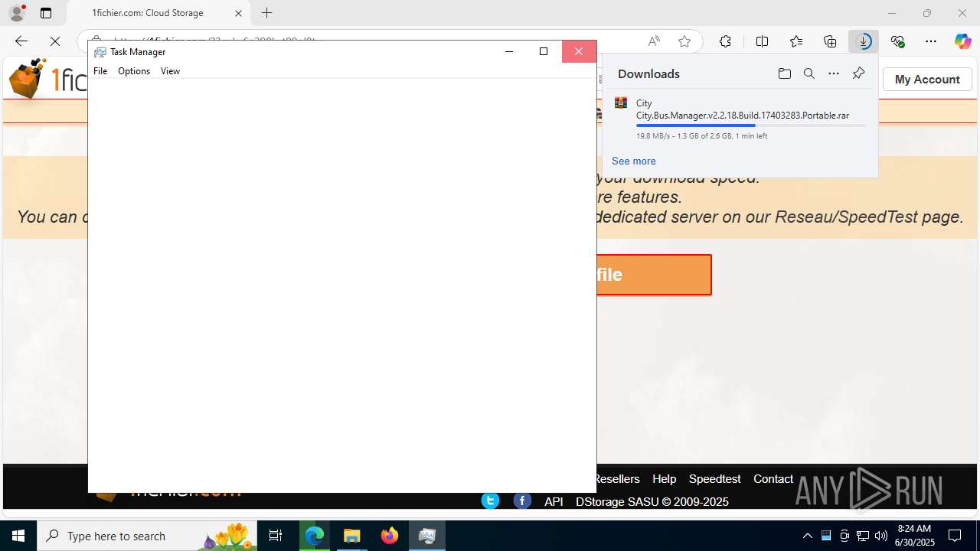Open a new browser tab
This screenshot has width=980, height=551.
point(266,13)
